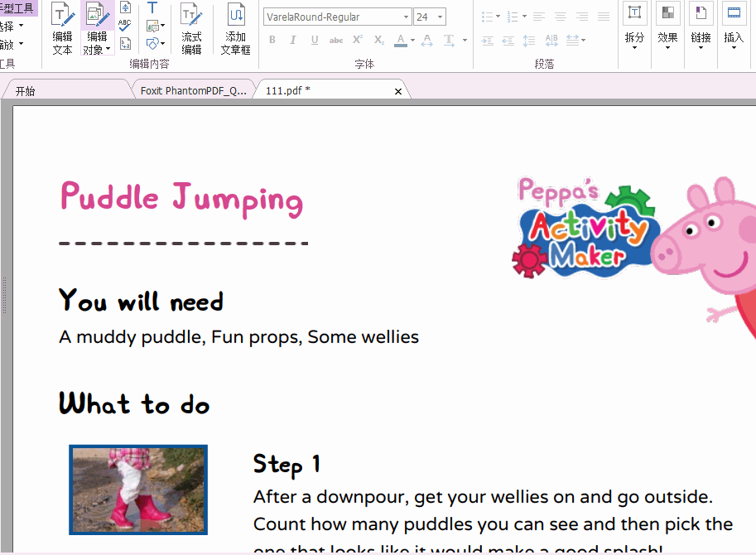Select the Add Text (T) tool
This screenshot has height=555, width=756.
pos(152,7)
